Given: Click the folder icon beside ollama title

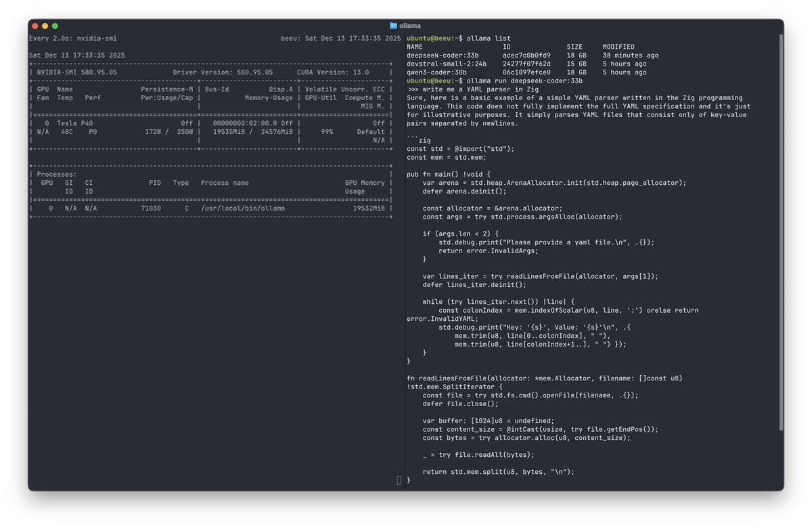Looking at the screenshot, I should click(x=394, y=26).
